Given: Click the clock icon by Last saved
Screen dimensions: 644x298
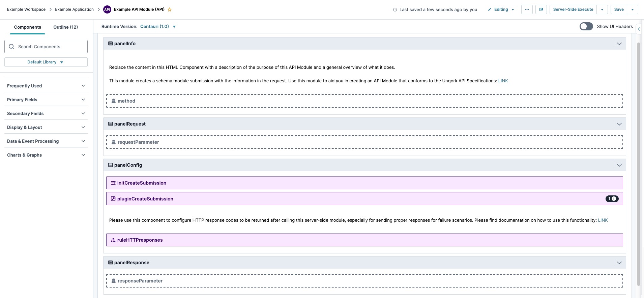Looking at the screenshot, I should tap(395, 9).
